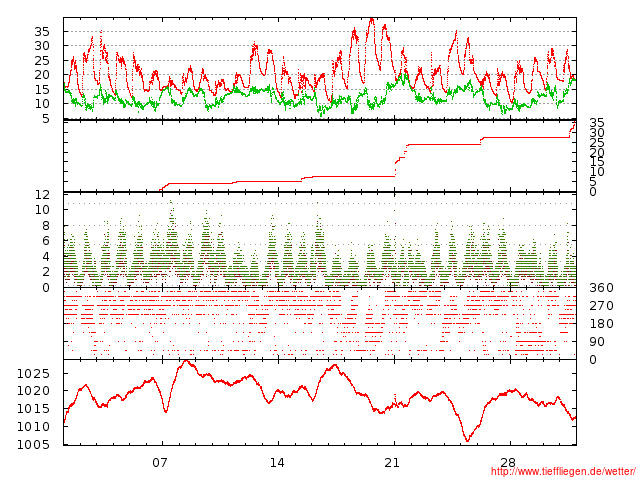Viewport: 640px width, 480px height.
Task: Click the 180 direction axis label
Action: [601, 324]
